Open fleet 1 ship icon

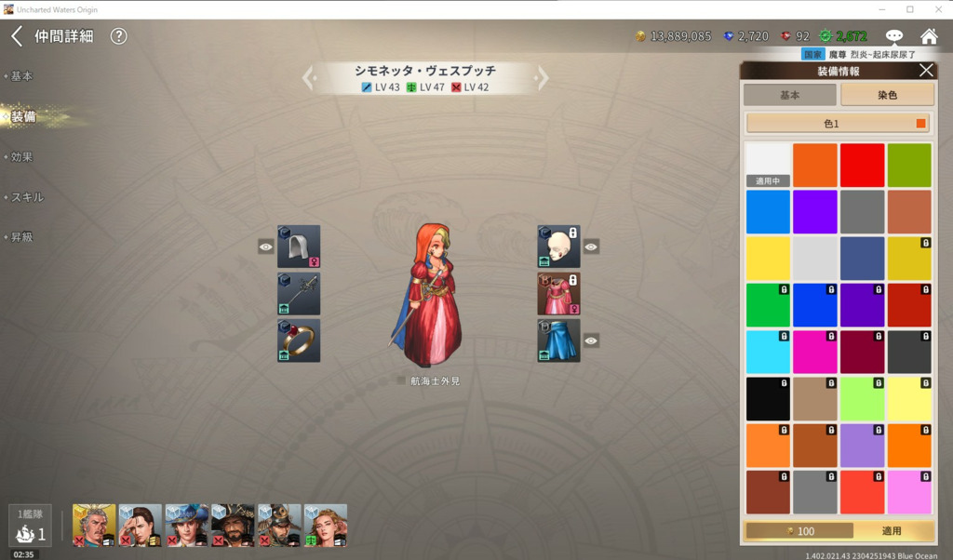click(30, 527)
